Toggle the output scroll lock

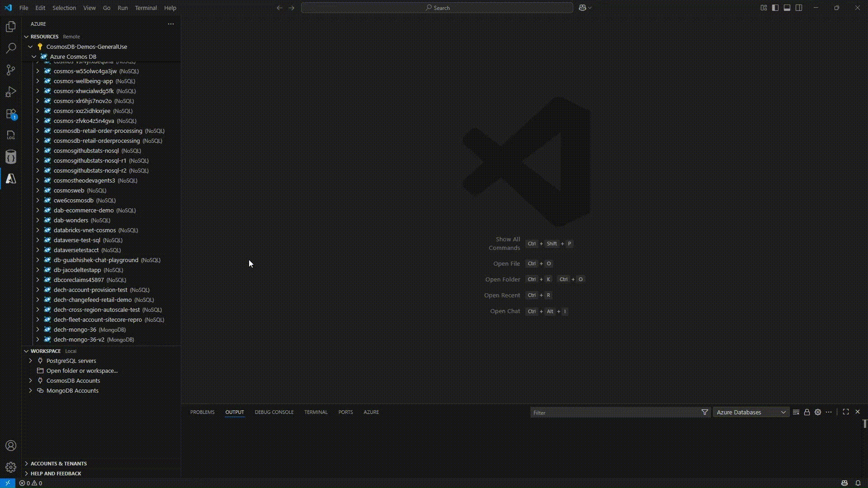coord(807,412)
